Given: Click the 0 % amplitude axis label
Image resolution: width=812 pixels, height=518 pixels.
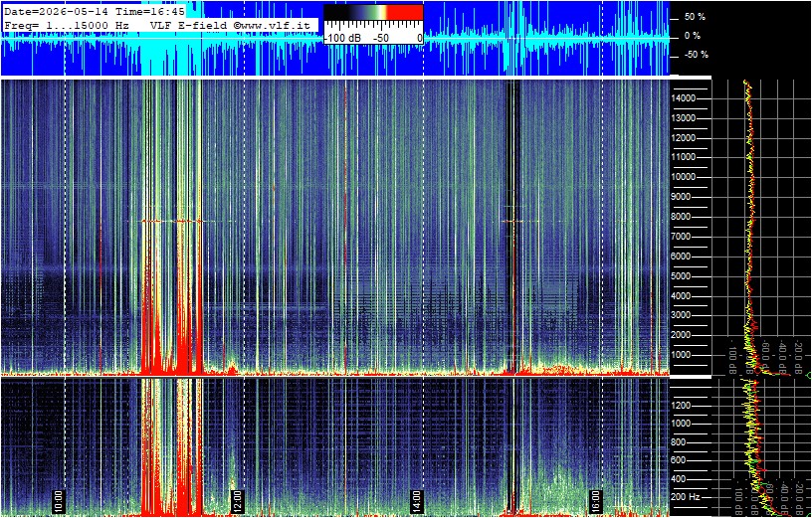Looking at the screenshot, I should pos(693,36).
